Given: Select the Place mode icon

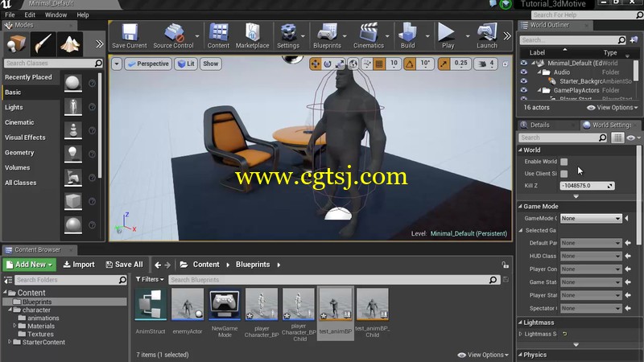Looking at the screenshot, I should (x=15, y=44).
